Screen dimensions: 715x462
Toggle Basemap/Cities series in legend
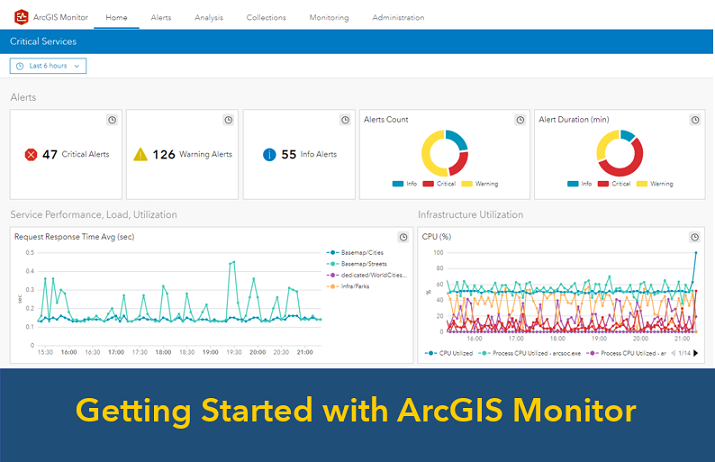355,253
